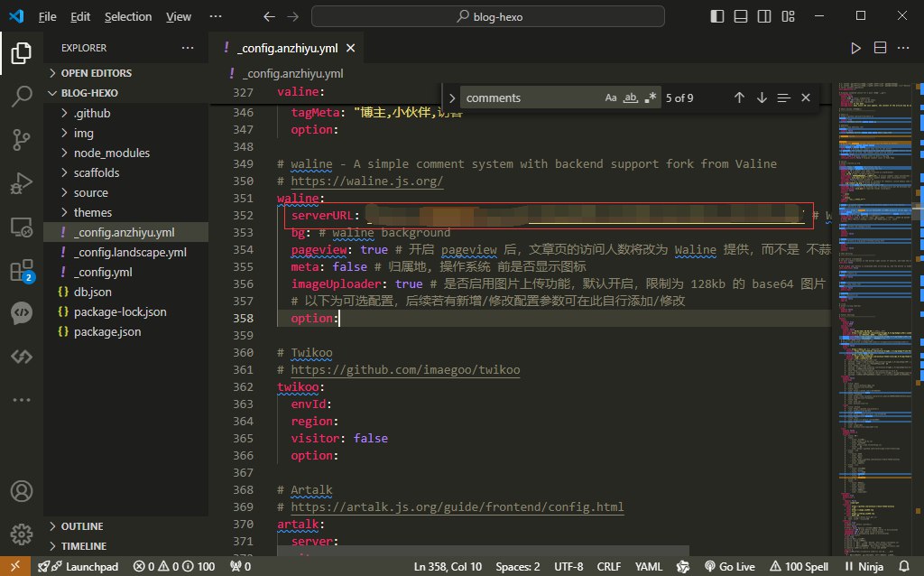Toggle Match Case in find widget
The height and width of the screenshot is (576, 924).
(611, 98)
